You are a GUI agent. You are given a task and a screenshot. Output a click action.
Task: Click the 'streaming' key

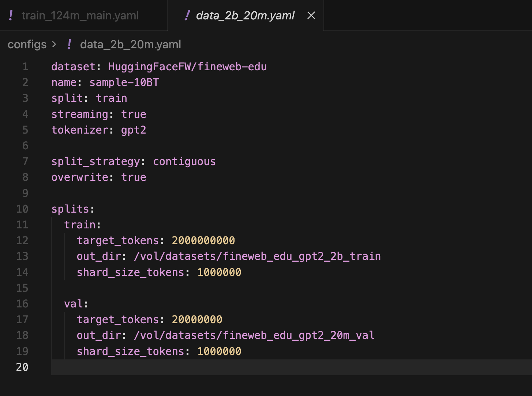pos(80,114)
